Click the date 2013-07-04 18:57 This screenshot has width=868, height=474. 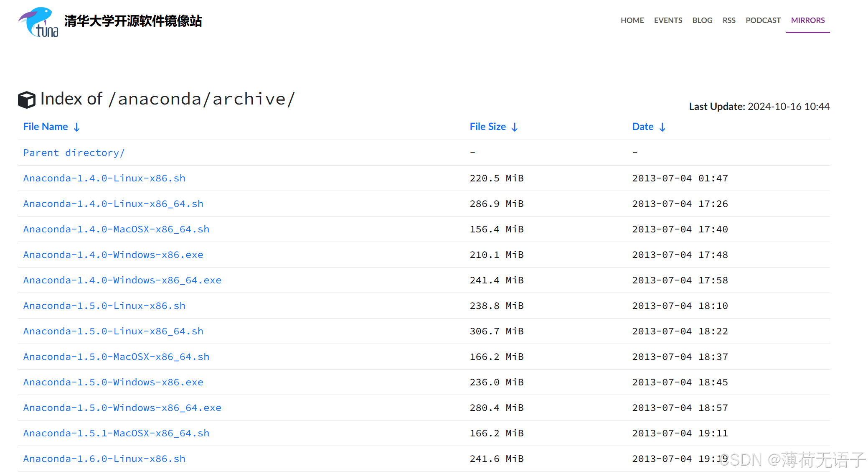pos(680,408)
